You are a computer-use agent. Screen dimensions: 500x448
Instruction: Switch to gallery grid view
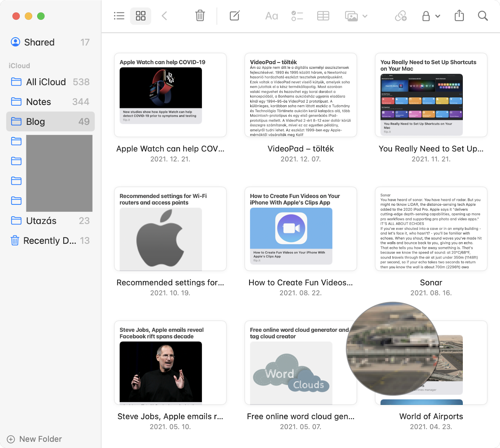(141, 16)
